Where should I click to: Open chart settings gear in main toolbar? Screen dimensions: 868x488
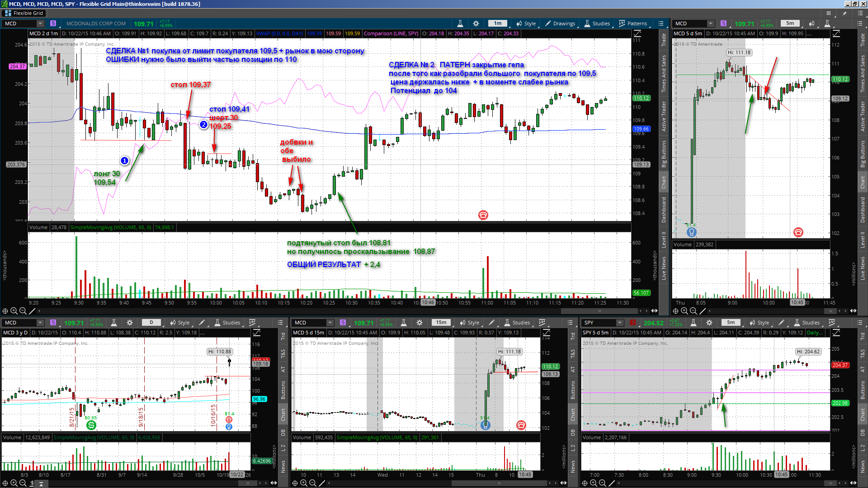point(476,23)
